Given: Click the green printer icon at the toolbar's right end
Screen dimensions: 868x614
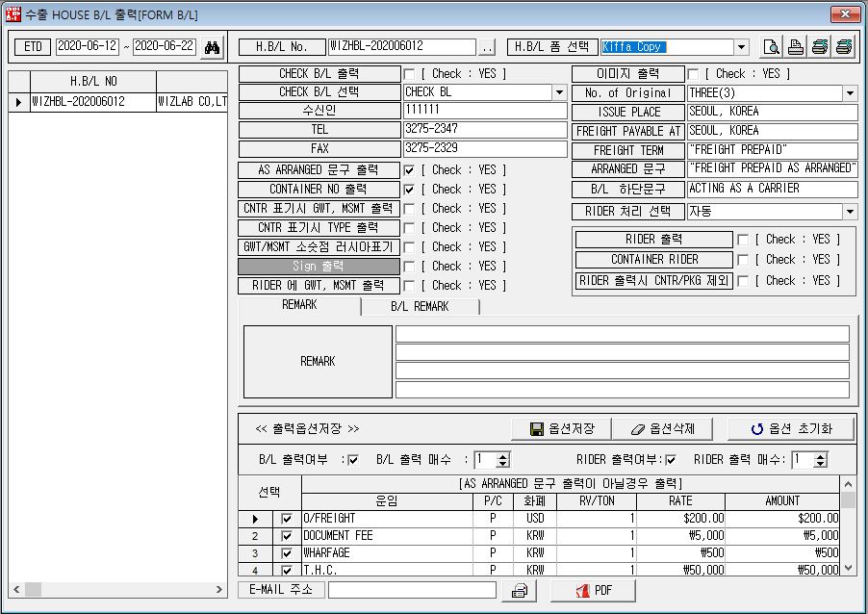Looking at the screenshot, I should [x=843, y=47].
